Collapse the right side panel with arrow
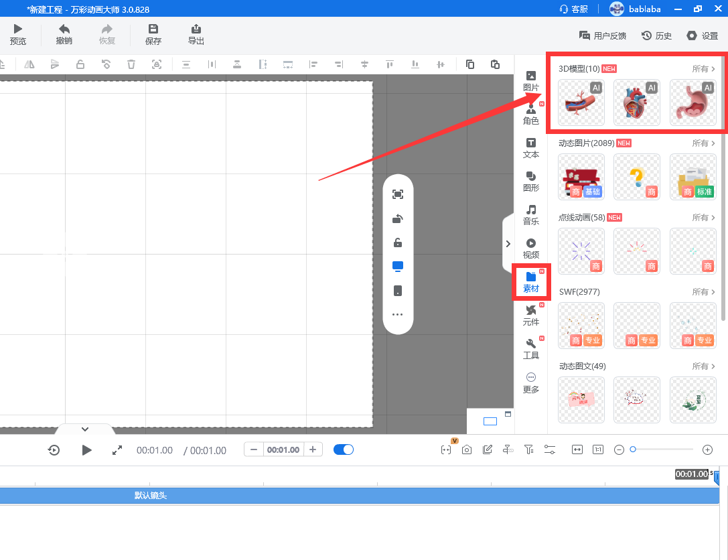 [508, 244]
